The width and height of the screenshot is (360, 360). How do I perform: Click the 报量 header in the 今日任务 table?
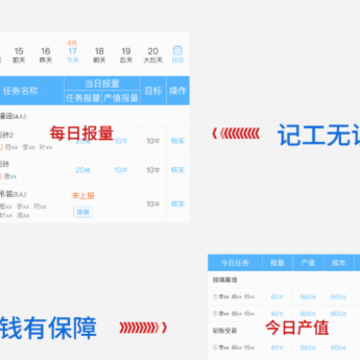point(277,263)
